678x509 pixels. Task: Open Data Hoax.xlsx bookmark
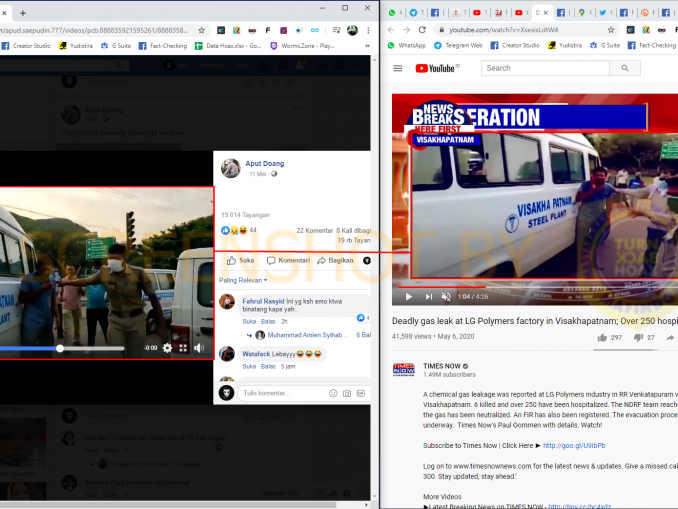pyautogui.click(x=228, y=45)
